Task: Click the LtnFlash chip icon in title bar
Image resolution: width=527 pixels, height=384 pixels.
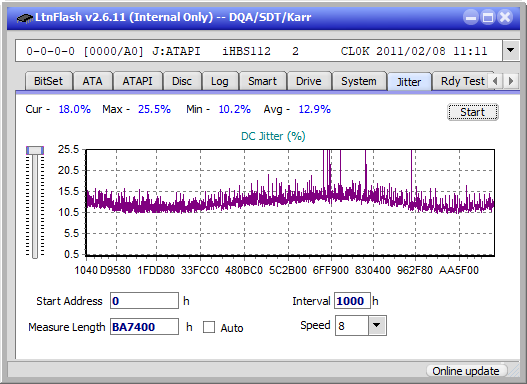Action: [x=25, y=17]
